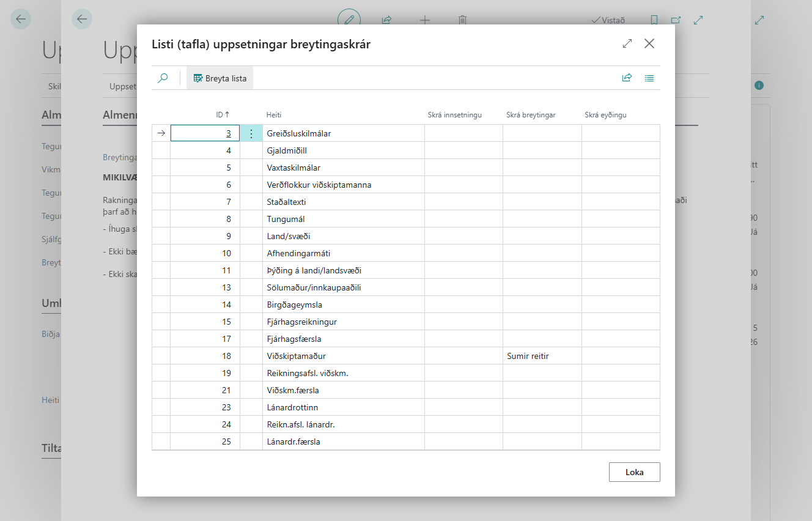Click the Heiti column header
The width and height of the screenshot is (812, 521).
pos(274,114)
